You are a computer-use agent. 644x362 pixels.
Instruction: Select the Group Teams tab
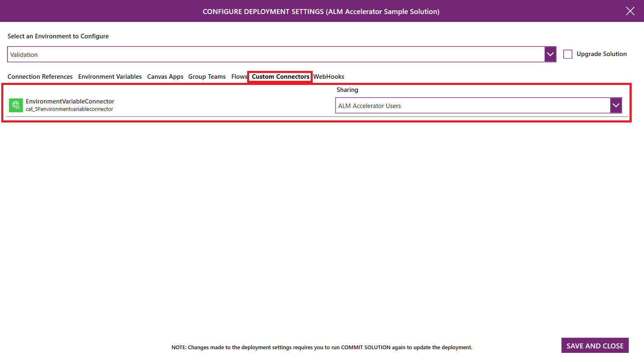[207, 77]
